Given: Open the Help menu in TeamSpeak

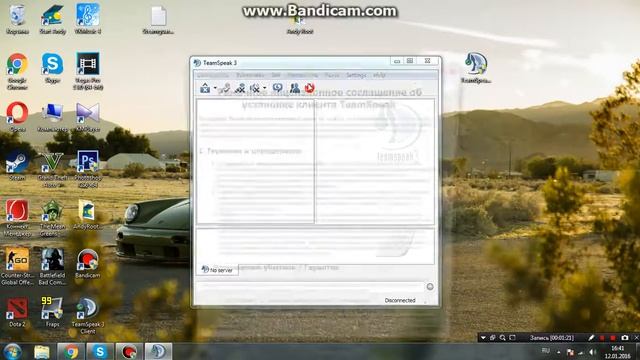Looking at the screenshot, I should [379, 76].
